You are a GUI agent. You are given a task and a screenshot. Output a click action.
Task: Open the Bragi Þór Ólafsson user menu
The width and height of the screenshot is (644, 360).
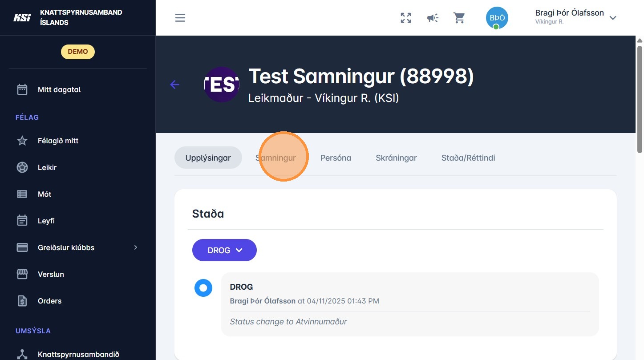click(x=575, y=17)
